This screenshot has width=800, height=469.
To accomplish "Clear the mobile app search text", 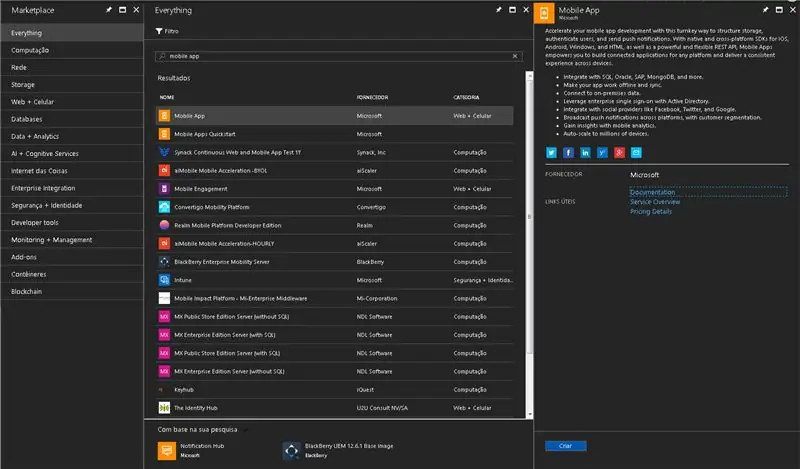I will (515, 56).
